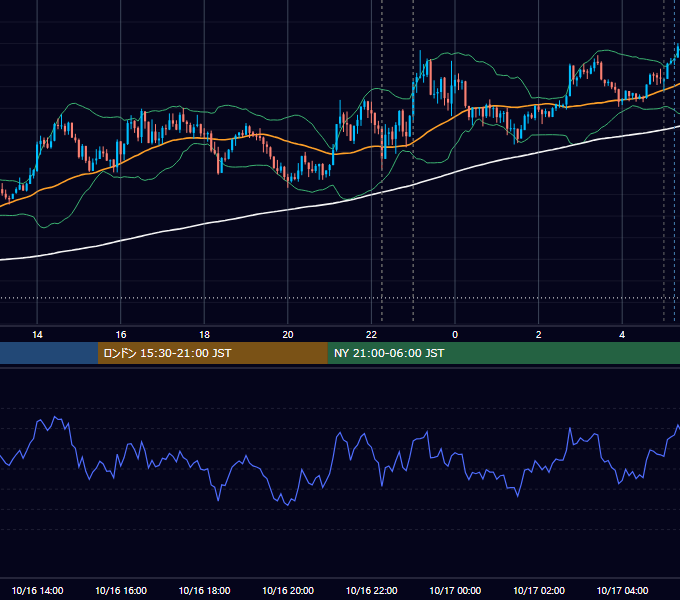Click the London session bar 15:30-21:00 JST
The width and height of the screenshot is (680, 600).
click(x=212, y=353)
